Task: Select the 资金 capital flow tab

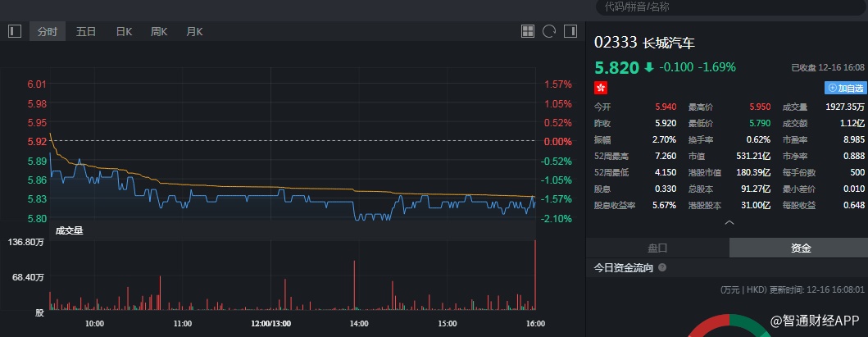Action: [x=800, y=248]
